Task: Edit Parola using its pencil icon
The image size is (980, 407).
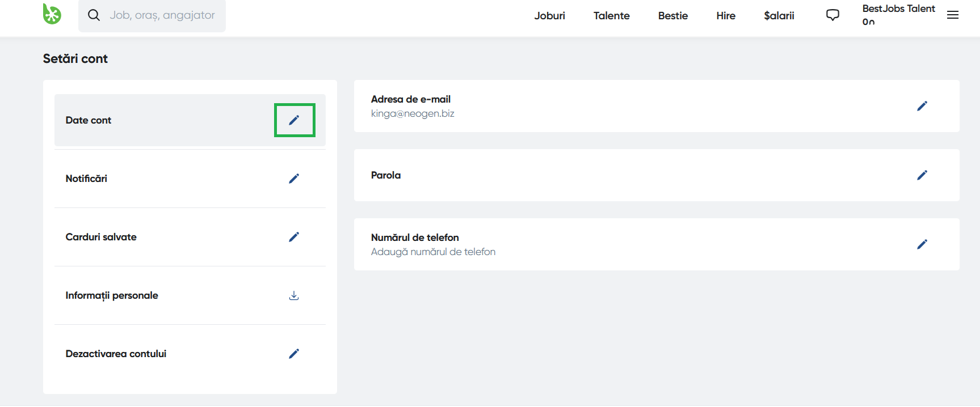Action: tap(922, 175)
